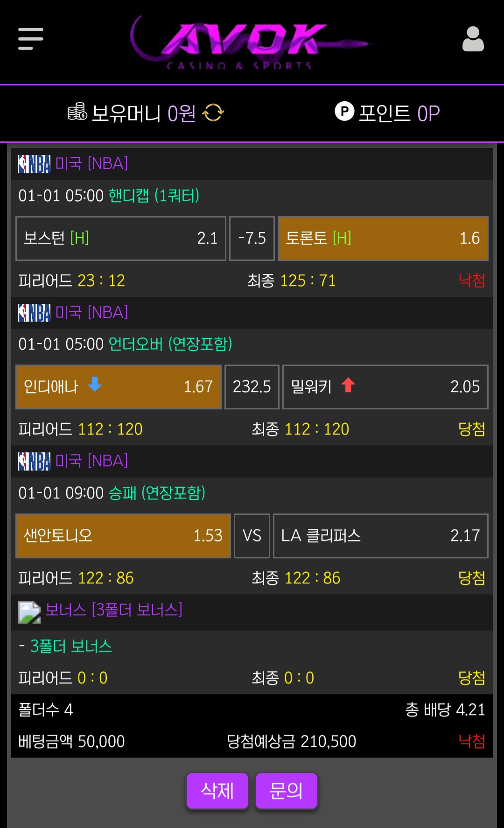Select the LA 클리퍼스 2.17 odds cell
Viewport: 504px width, 828px height.
coord(380,536)
